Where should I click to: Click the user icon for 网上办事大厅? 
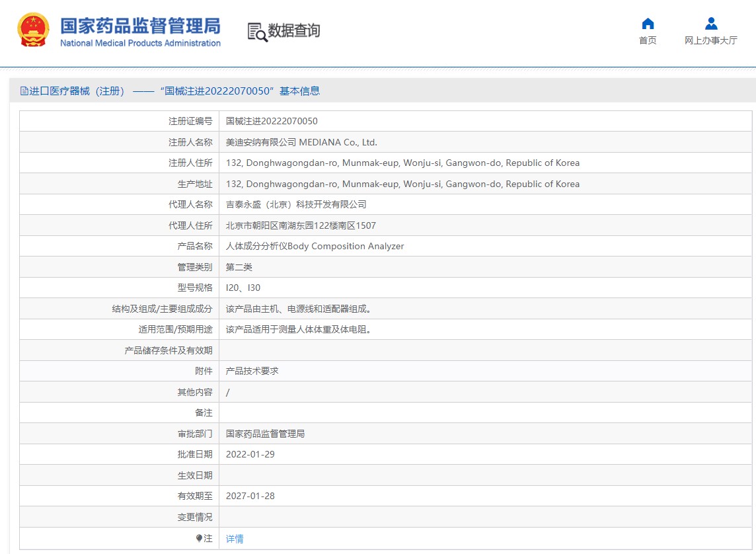click(x=711, y=24)
